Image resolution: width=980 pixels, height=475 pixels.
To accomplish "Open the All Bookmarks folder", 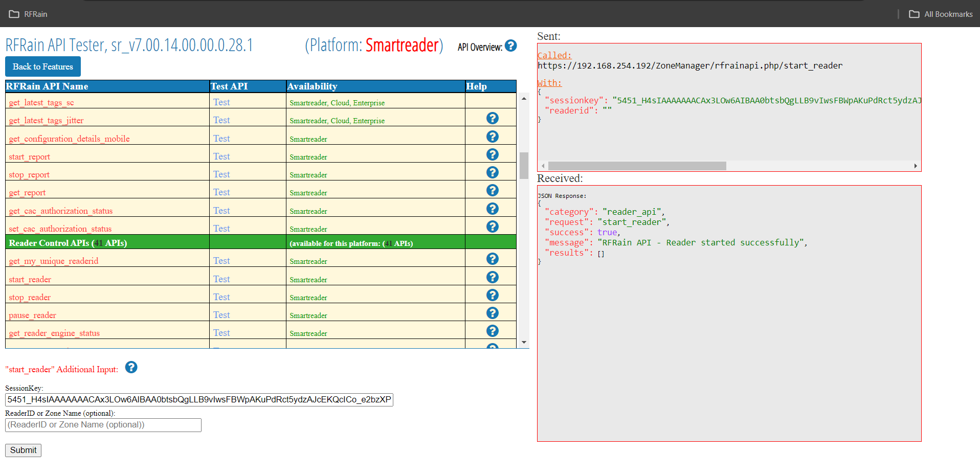I will (x=941, y=14).
